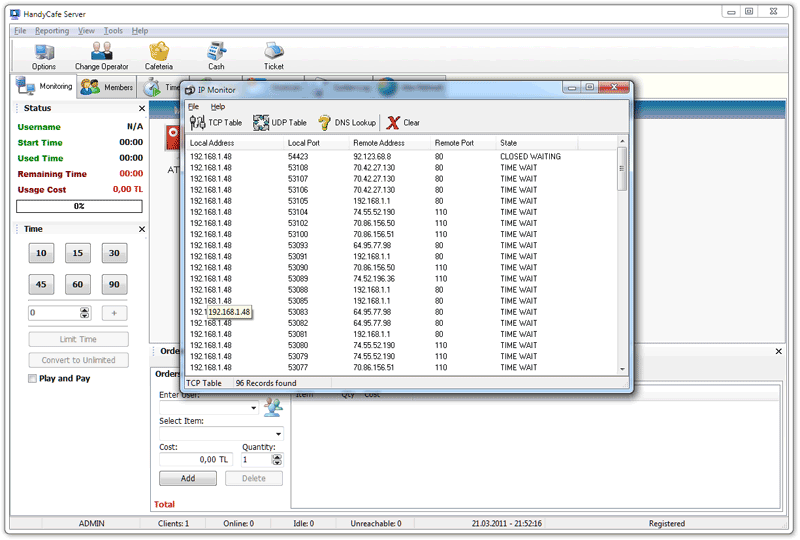Click the Quantity stepper arrows
The height and width of the screenshot is (540, 800).
coord(277,460)
